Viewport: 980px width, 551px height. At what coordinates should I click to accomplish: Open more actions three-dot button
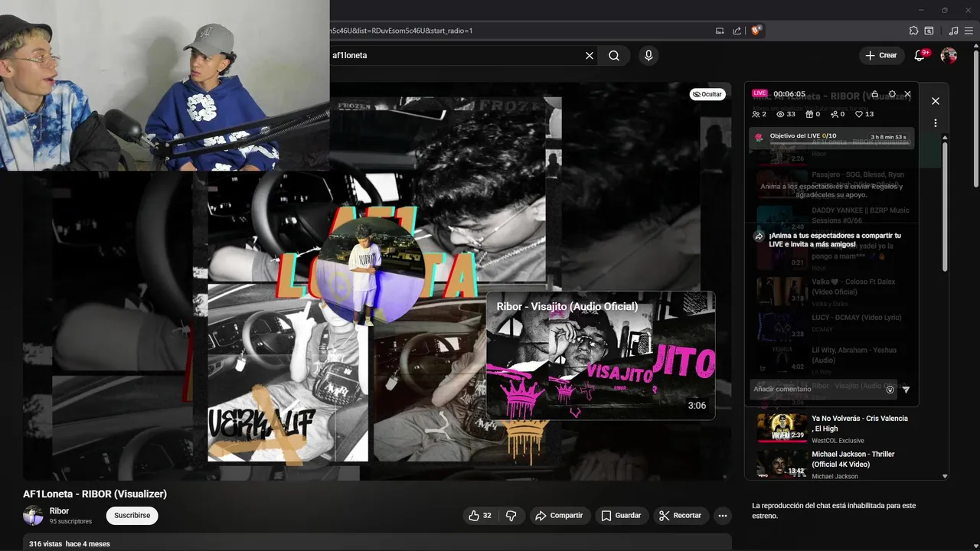click(722, 516)
